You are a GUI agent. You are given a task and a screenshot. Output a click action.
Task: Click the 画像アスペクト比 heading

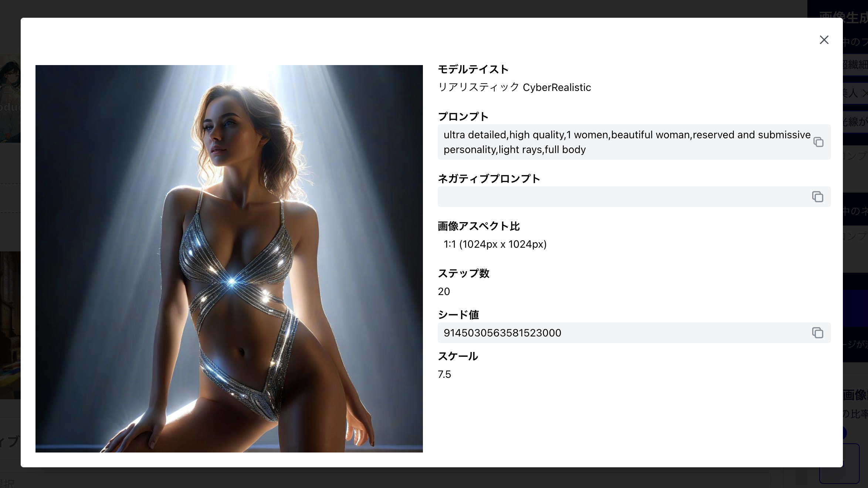pyautogui.click(x=479, y=226)
